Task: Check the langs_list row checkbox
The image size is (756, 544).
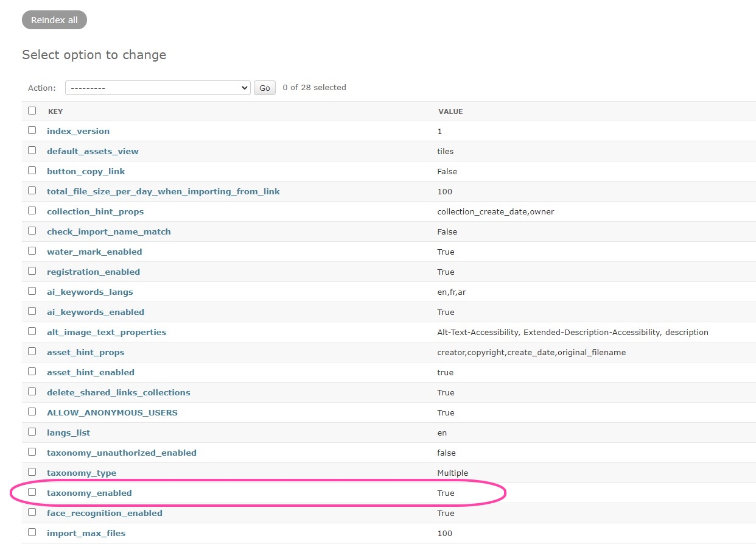Action: (32, 431)
